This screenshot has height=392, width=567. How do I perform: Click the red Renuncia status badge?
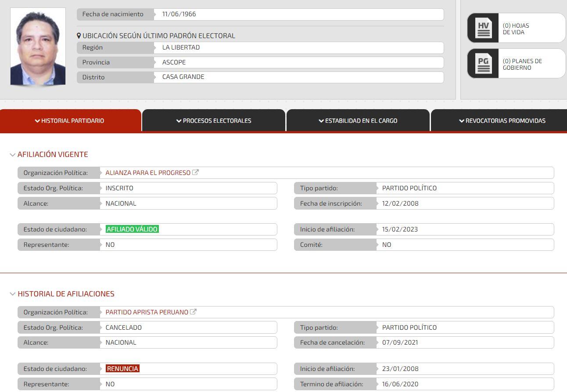122,369
